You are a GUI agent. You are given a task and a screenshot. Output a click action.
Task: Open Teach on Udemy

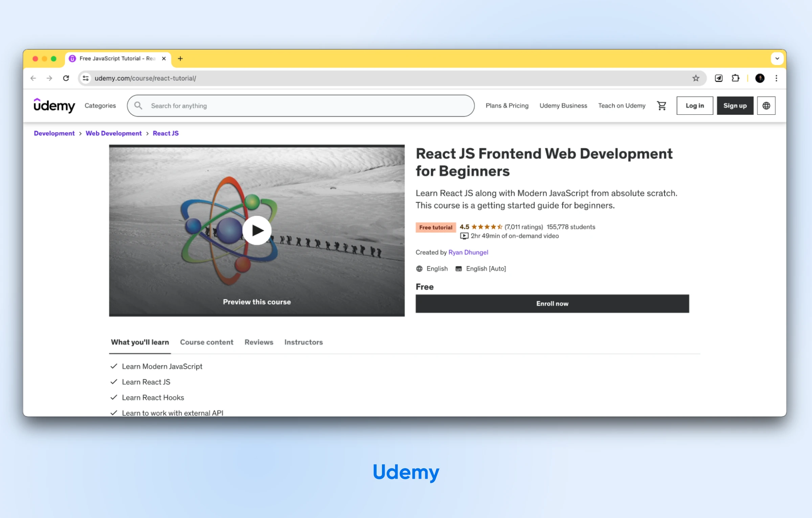pos(622,106)
